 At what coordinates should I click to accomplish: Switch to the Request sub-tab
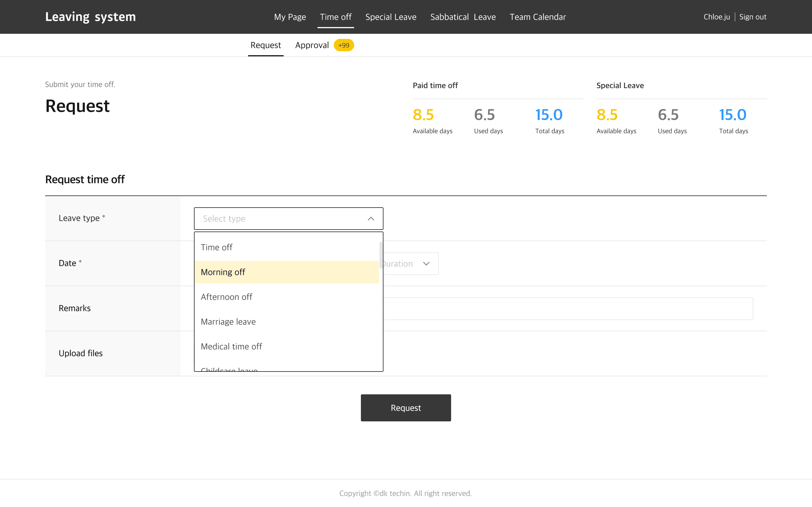265,45
